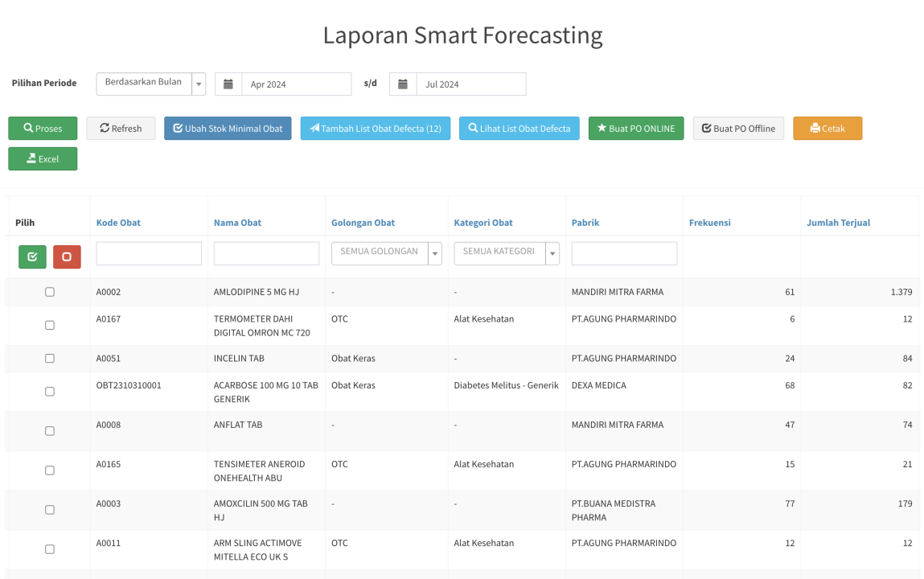This screenshot has height=579, width=924.
Task: Export the report with Excel button
Action: pos(43,159)
